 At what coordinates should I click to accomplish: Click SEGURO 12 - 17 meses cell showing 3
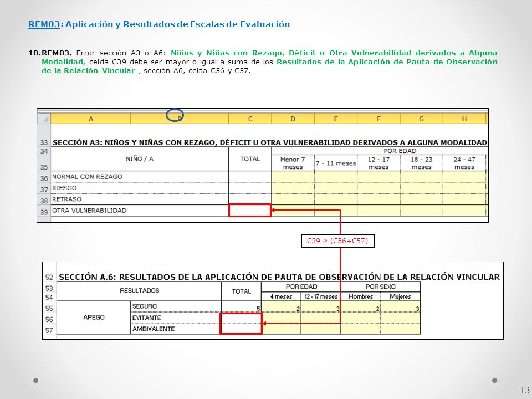(321, 306)
